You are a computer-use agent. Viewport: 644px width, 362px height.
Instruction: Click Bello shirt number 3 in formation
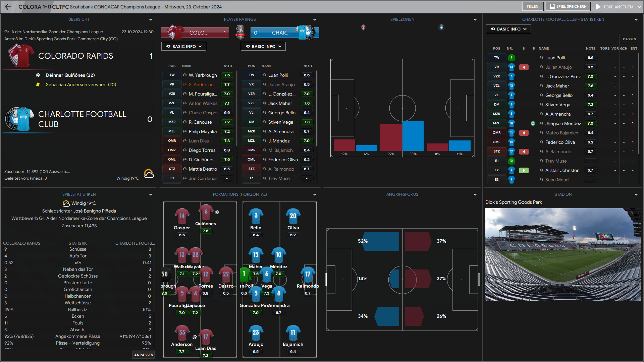click(256, 216)
